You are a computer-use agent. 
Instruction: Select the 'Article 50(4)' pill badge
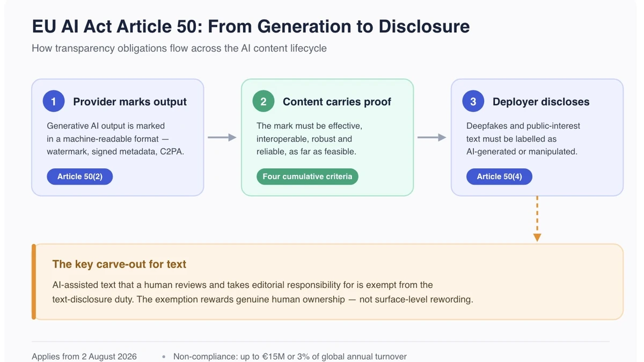[499, 176]
